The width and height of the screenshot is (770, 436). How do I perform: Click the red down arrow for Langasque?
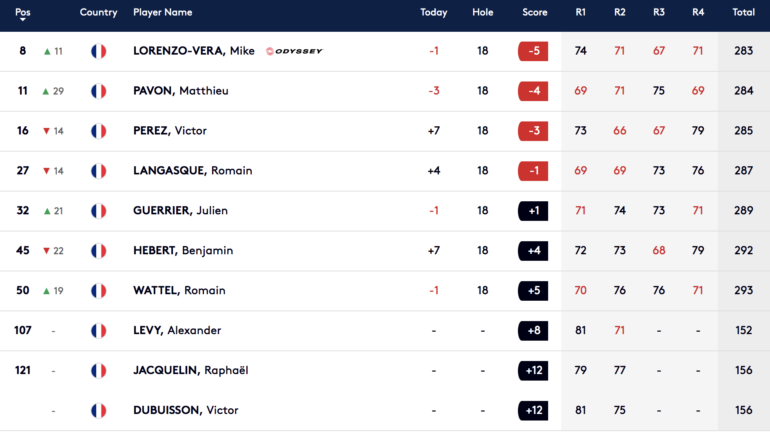click(x=47, y=171)
